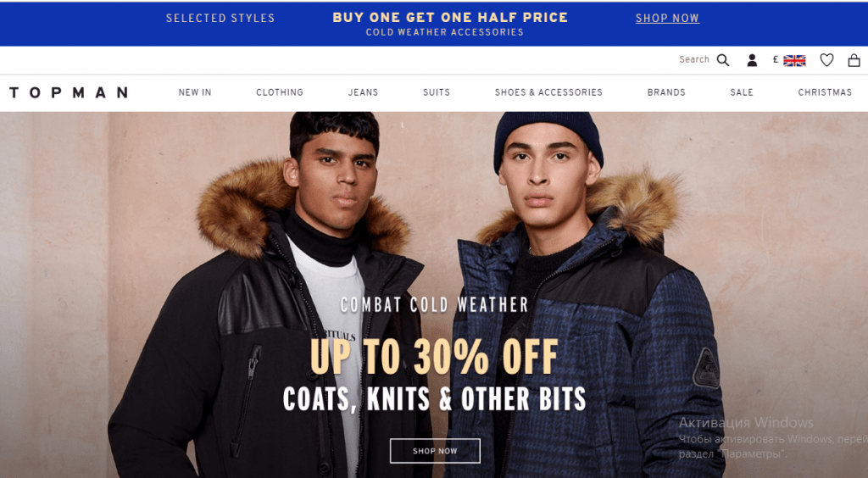Open the NEW IN menu
Screen dimensions: 868x478
pos(195,92)
